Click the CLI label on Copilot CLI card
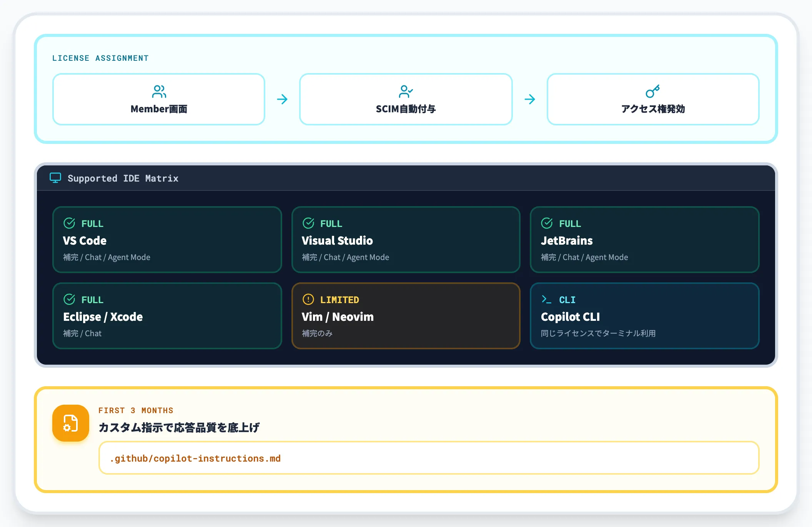This screenshot has height=527, width=812. click(567, 300)
